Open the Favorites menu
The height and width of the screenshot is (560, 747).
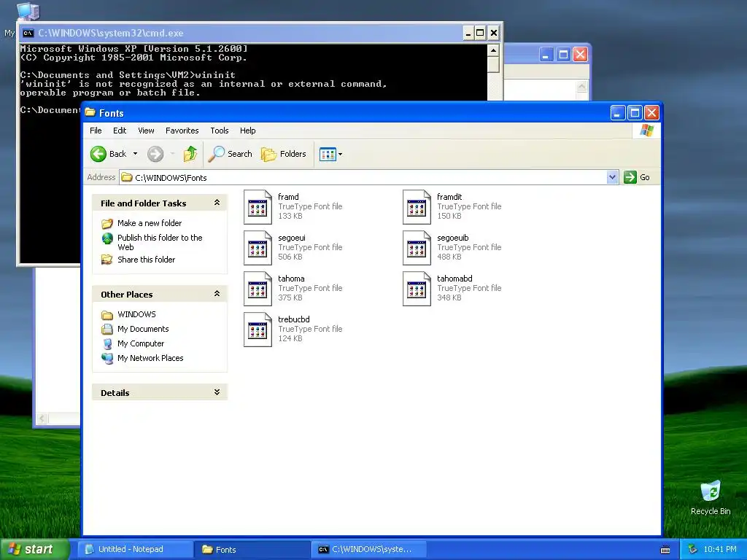182,131
